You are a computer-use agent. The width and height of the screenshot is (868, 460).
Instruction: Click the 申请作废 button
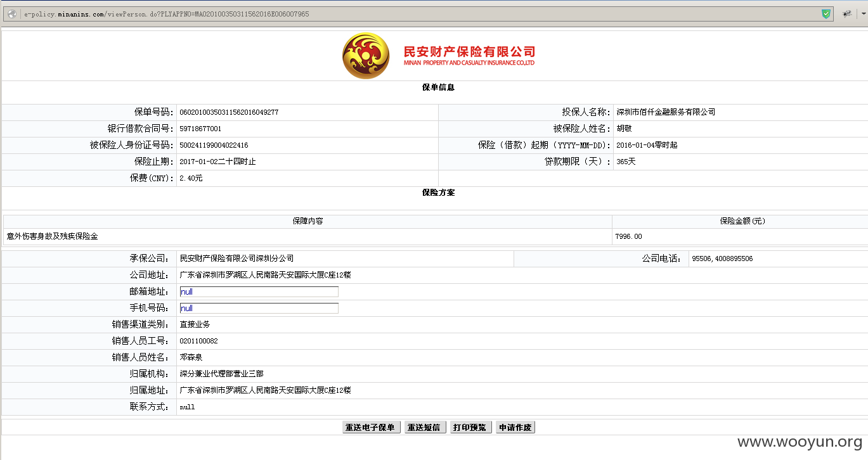point(515,428)
